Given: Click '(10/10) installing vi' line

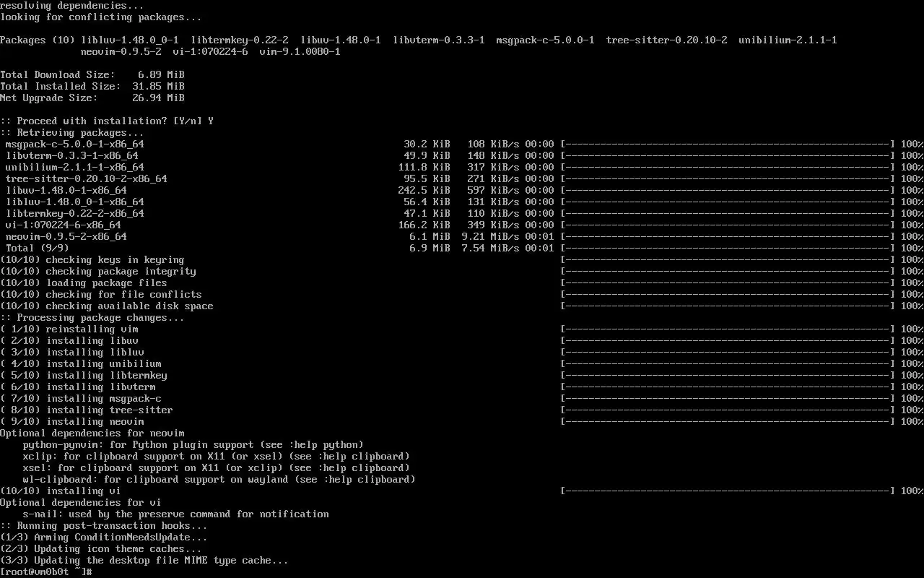Looking at the screenshot, I should pyautogui.click(x=61, y=491).
